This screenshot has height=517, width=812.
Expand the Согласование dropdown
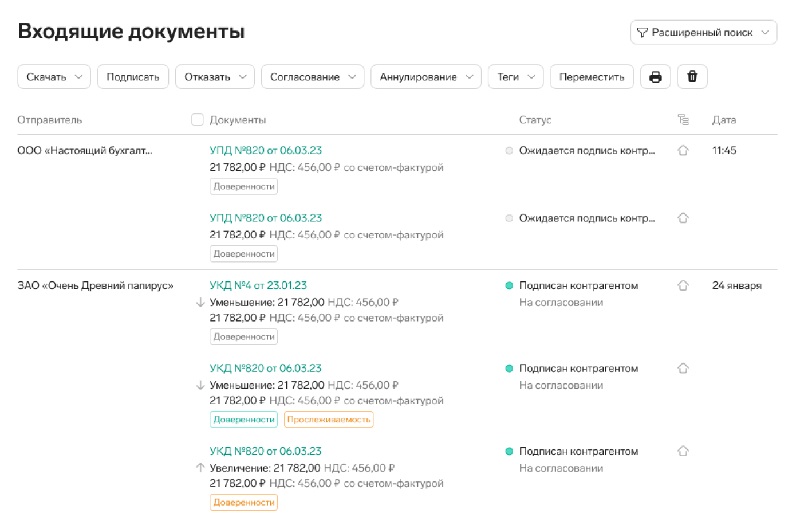pyautogui.click(x=313, y=77)
